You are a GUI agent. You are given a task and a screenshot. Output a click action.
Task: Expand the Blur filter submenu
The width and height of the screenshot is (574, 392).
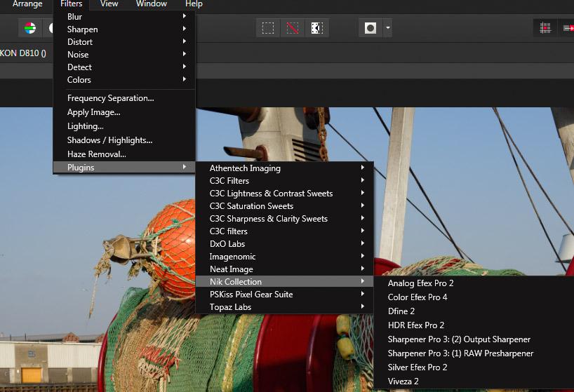pyautogui.click(x=124, y=16)
